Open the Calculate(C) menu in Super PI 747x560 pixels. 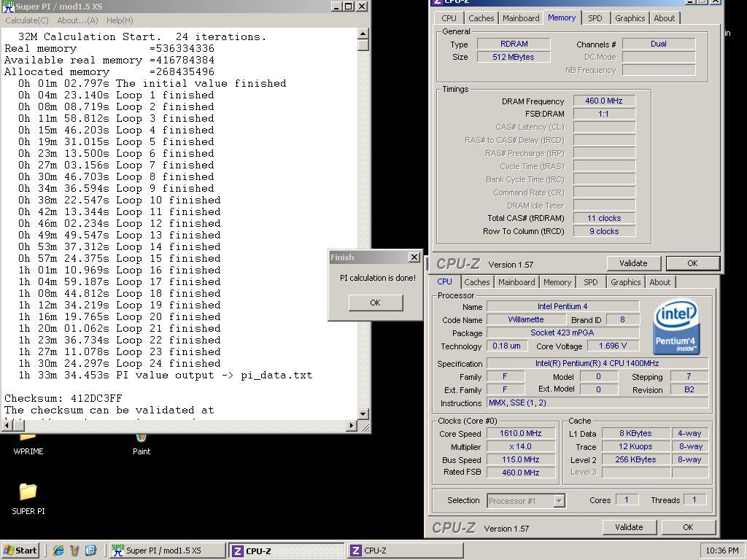tap(27, 20)
